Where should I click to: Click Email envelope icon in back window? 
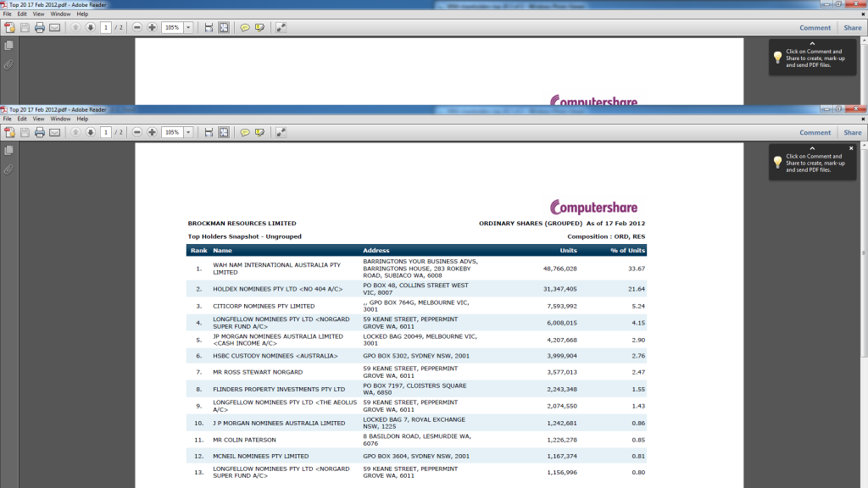coord(55,27)
